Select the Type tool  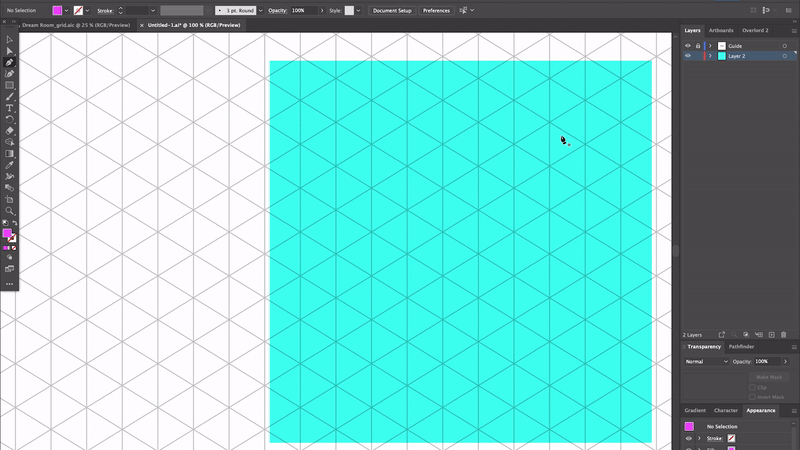point(9,108)
